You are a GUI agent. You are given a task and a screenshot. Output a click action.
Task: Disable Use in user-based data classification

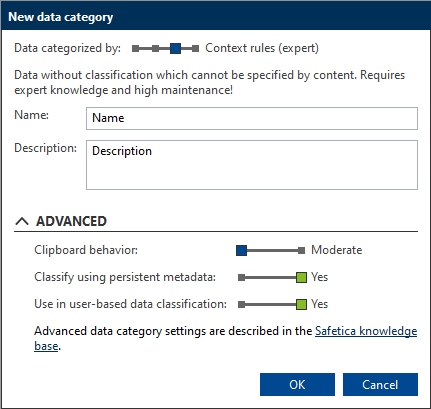pos(242,304)
